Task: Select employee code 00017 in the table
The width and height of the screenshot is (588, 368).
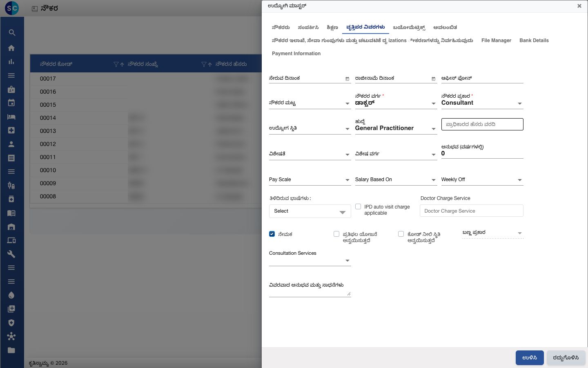Action: tap(48, 79)
